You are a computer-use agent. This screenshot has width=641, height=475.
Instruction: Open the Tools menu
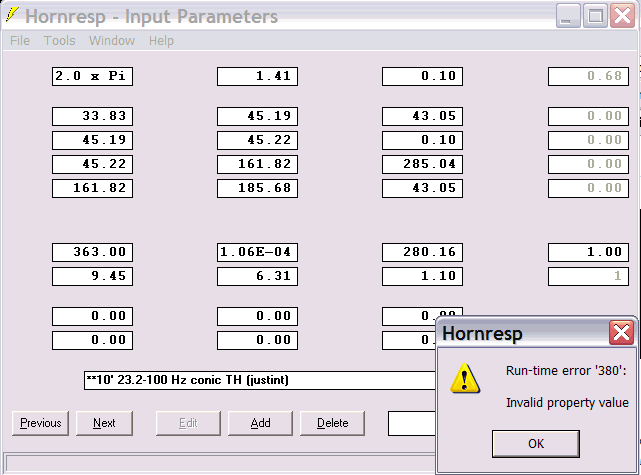[60, 40]
